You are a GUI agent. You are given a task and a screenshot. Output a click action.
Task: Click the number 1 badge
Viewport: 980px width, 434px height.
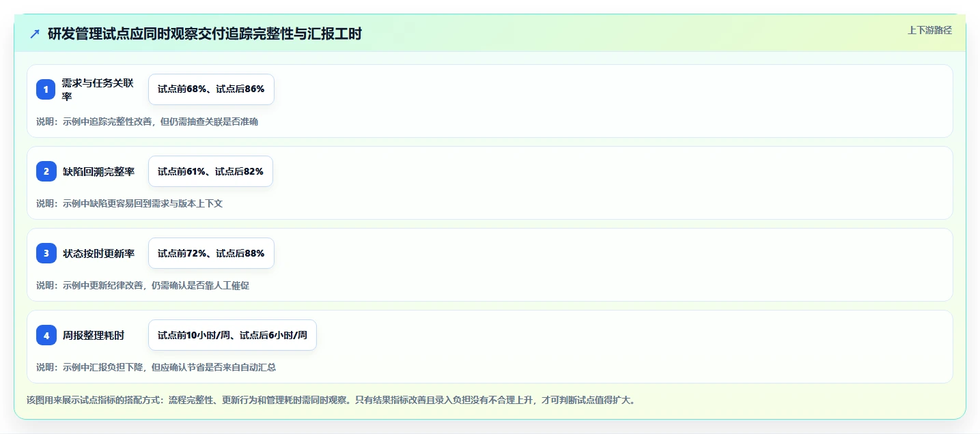tap(46, 89)
